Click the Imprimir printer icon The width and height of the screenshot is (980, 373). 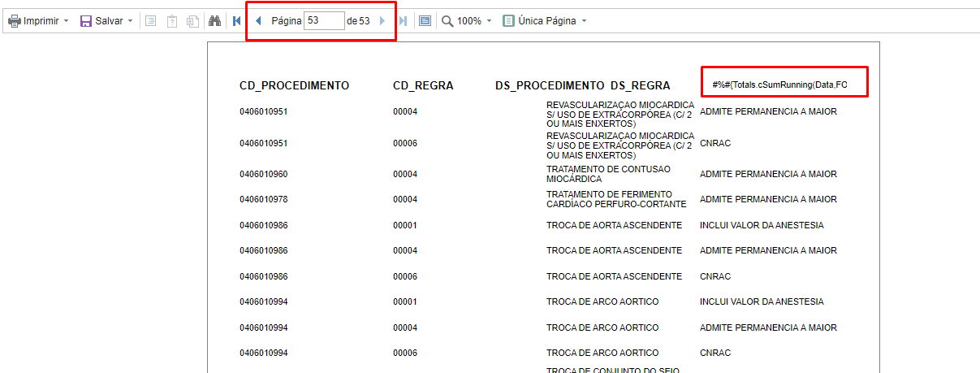pyautogui.click(x=15, y=21)
